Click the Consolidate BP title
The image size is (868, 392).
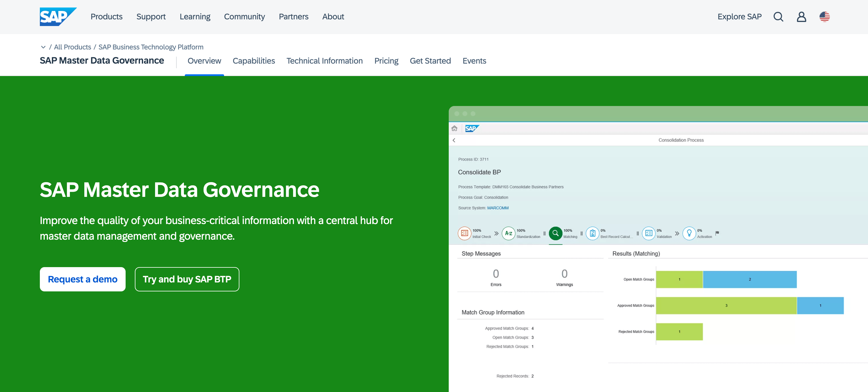click(479, 172)
